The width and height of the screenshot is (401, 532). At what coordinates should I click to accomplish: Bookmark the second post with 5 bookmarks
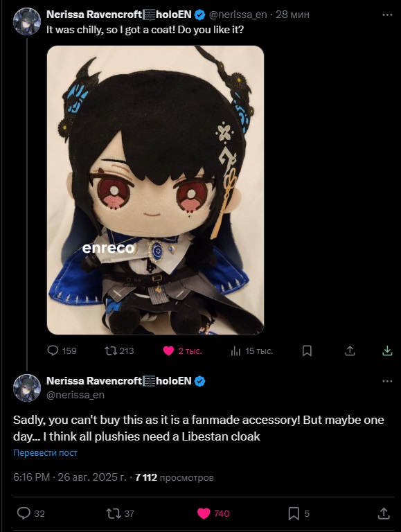point(298,513)
